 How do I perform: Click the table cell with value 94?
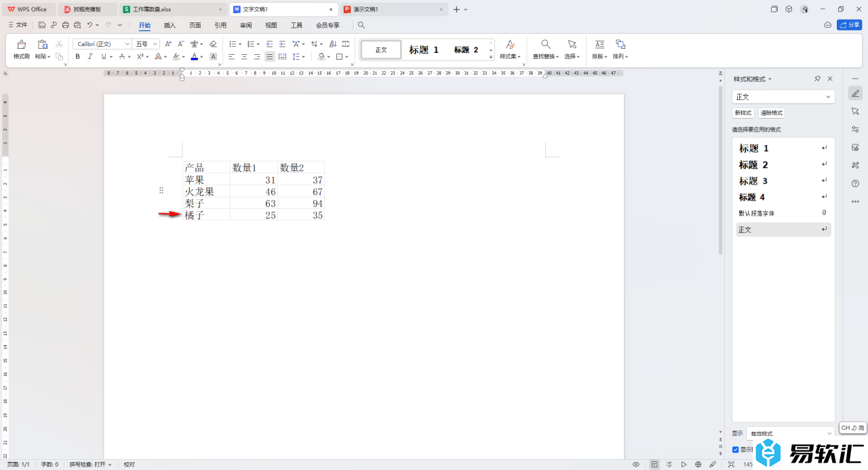(x=301, y=203)
